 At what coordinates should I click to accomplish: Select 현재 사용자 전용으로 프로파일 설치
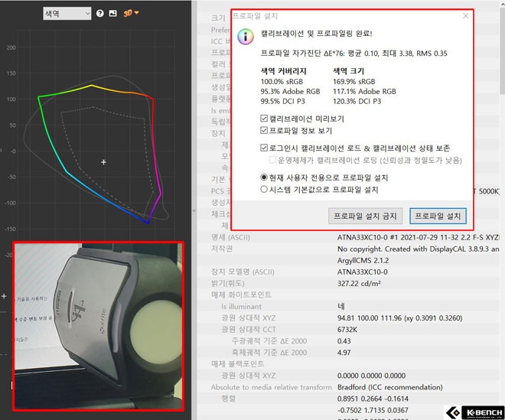[x=264, y=177]
